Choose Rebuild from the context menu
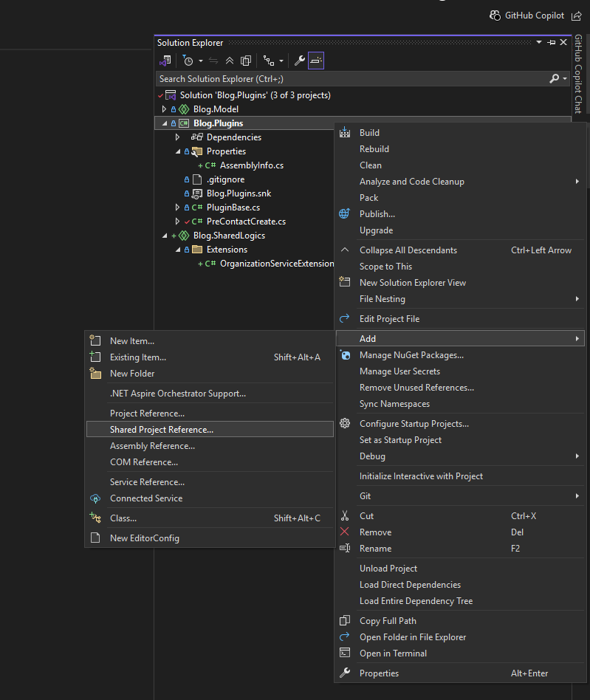The width and height of the screenshot is (590, 700). click(x=460, y=149)
